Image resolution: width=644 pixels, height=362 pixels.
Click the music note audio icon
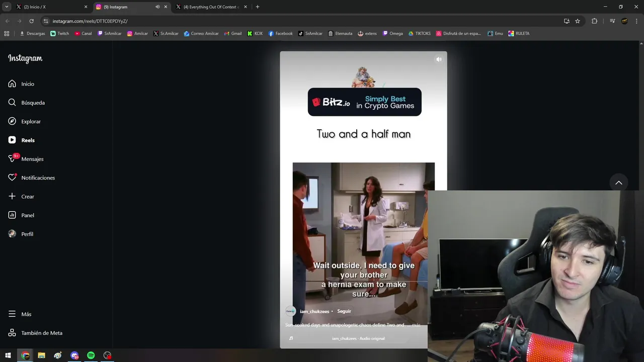click(291, 338)
